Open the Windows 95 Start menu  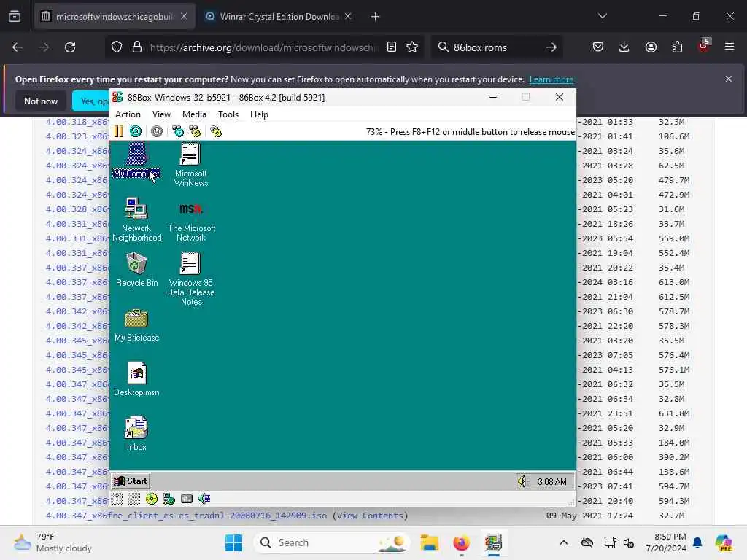click(x=131, y=481)
